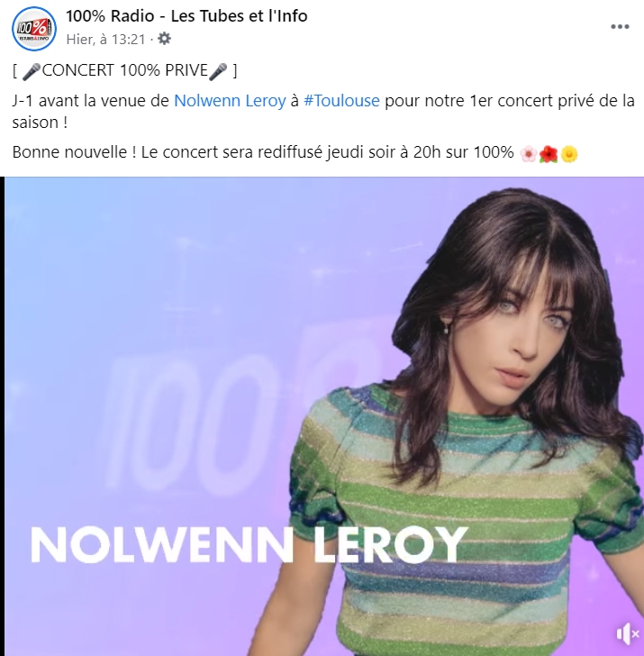This screenshot has height=656, width=644.
Task: Click the yellow flower emoji
Action: click(x=569, y=154)
